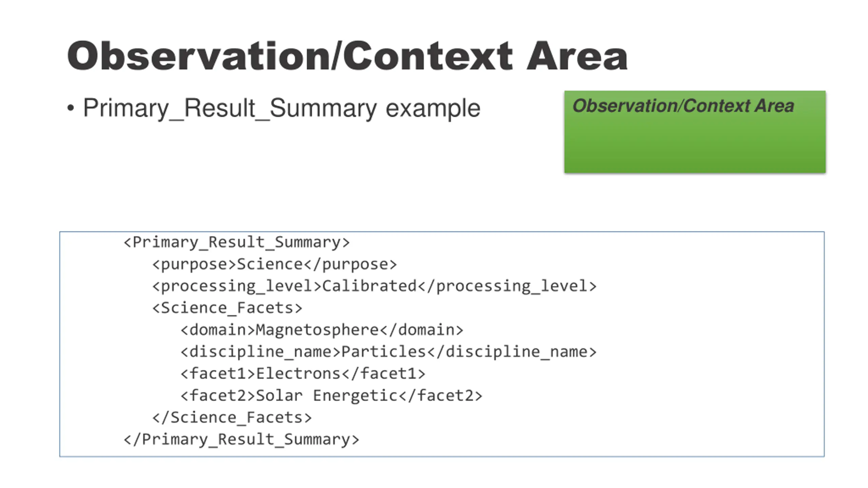Click the Observation/Context Area slide title

[347, 56]
